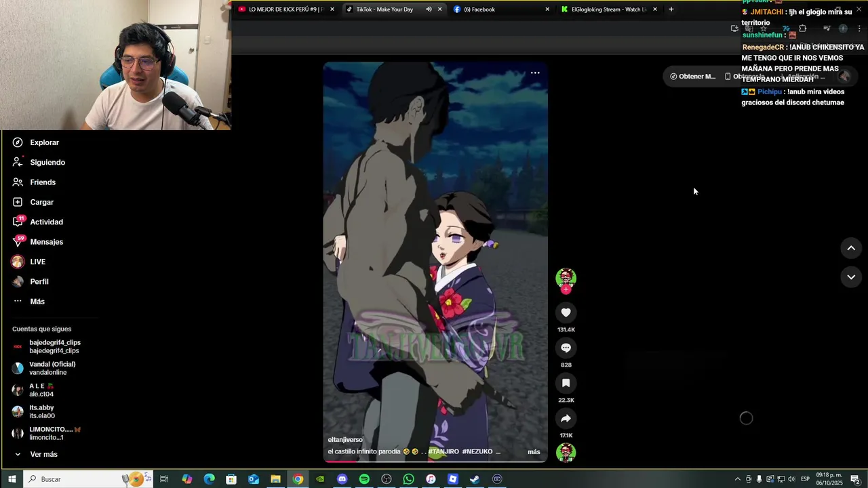Switch to ElGlogloking Stream tab
The width and height of the screenshot is (868, 488).
pyautogui.click(x=609, y=9)
